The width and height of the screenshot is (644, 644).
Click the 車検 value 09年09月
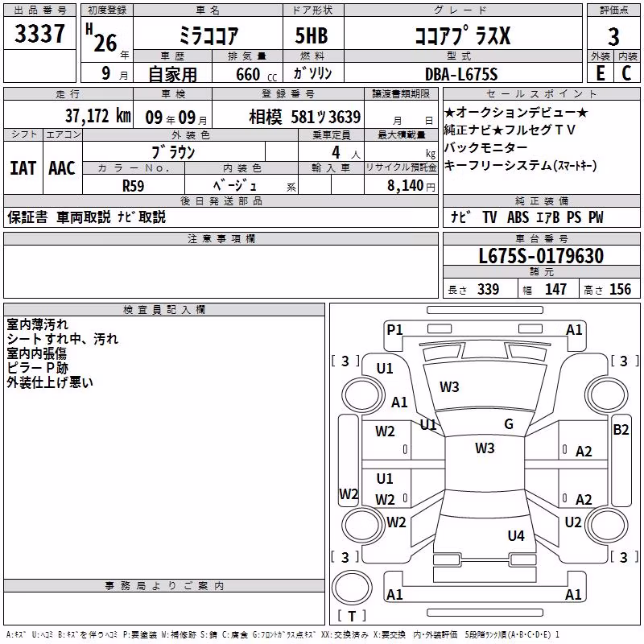pyautogui.click(x=176, y=118)
